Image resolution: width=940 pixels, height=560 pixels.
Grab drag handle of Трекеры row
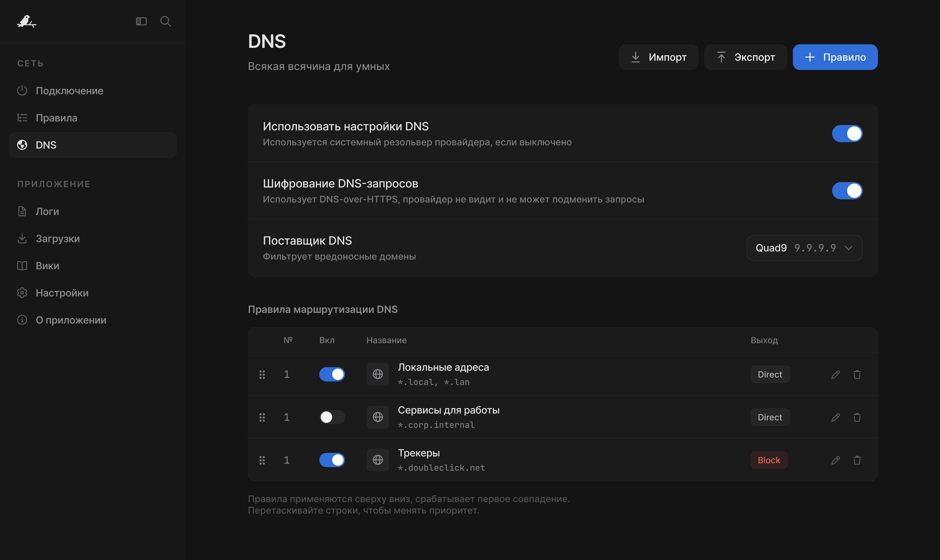(x=262, y=460)
